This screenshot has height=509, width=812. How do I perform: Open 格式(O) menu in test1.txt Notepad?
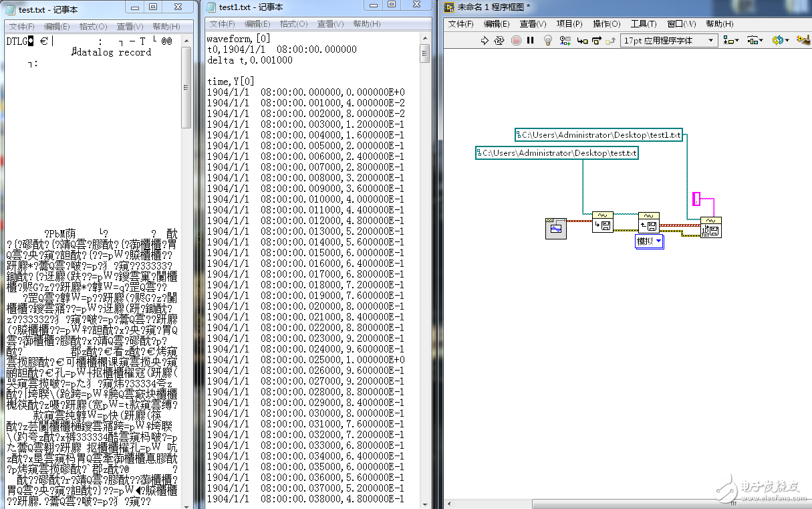click(293, 24)
